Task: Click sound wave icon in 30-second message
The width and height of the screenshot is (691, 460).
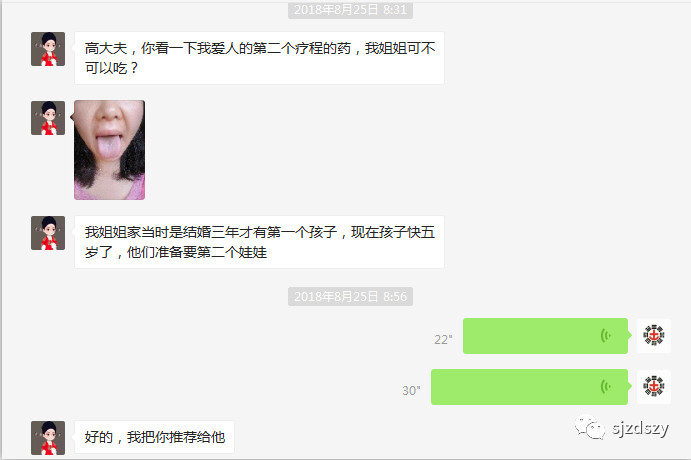Action: (x=606, y=387)
